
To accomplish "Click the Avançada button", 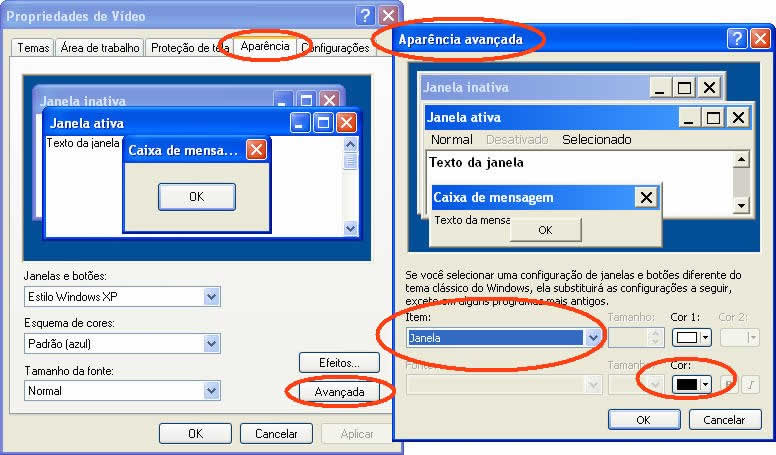I will tap(339, 392).
